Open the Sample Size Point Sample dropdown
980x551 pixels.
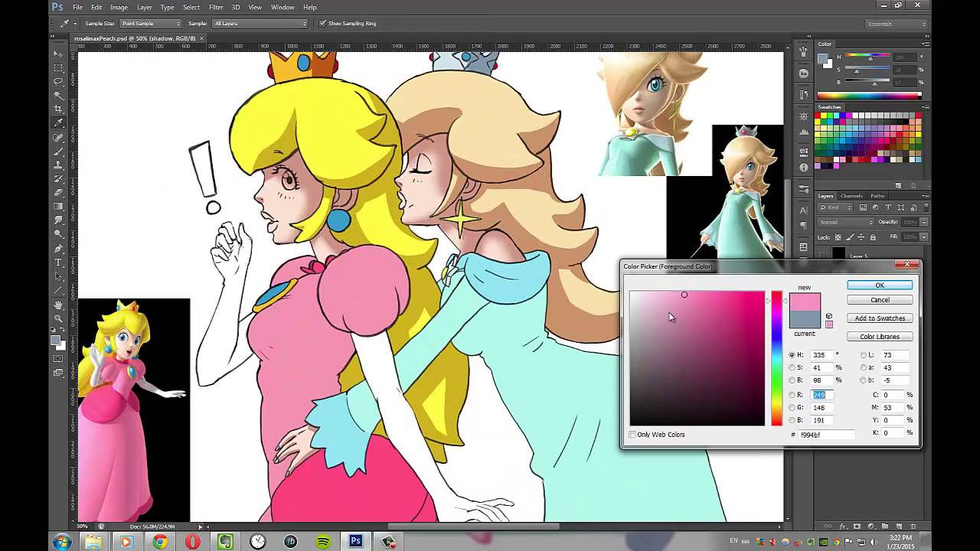pos(151,24)
